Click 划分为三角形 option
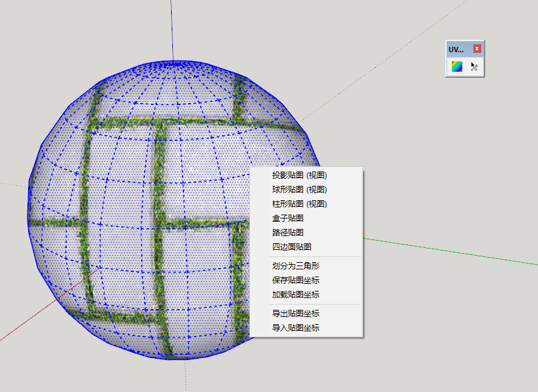Screen dimensions: 538x392 pos(296,265)
